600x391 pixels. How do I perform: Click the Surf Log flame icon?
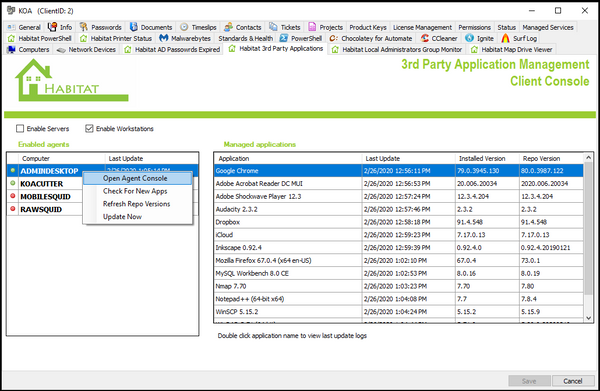pyautogui.click(x=505, y=38)
